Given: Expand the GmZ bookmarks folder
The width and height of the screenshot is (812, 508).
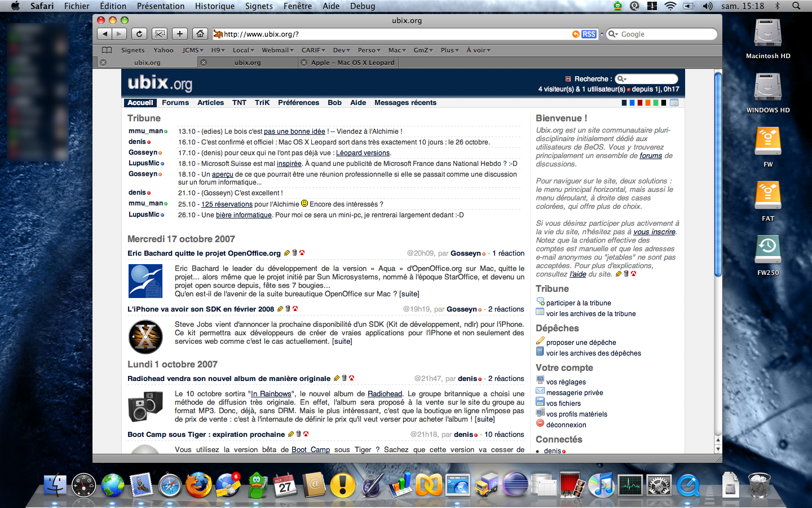Looking at the screenshot, I should coord(423,50).
